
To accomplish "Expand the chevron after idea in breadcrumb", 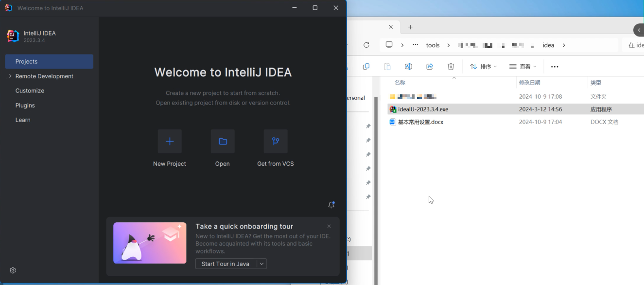I will click(564, 45).
